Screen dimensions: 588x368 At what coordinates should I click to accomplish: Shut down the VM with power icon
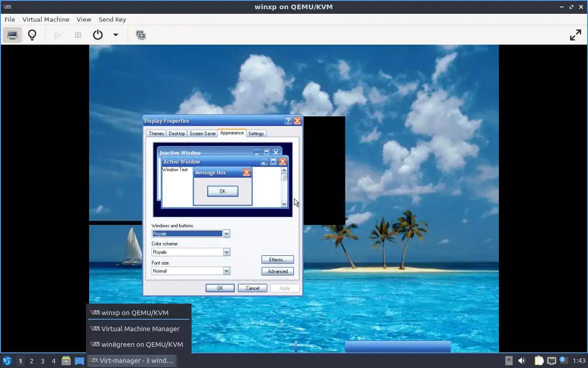pos(98,35)
